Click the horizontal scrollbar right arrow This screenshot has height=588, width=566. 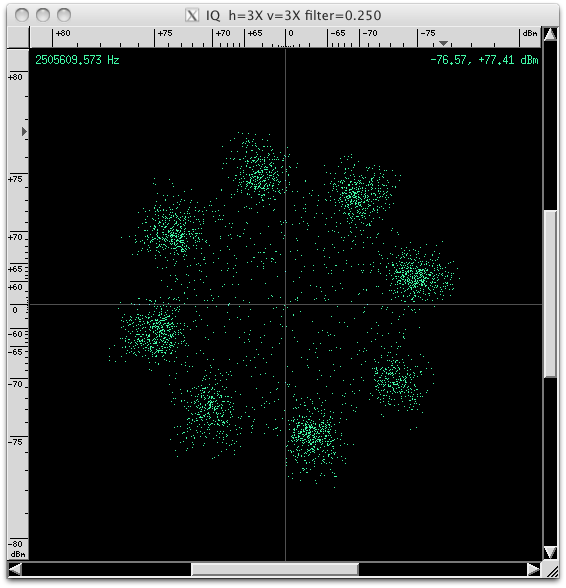pyautogui.click(x=534, y=569)
